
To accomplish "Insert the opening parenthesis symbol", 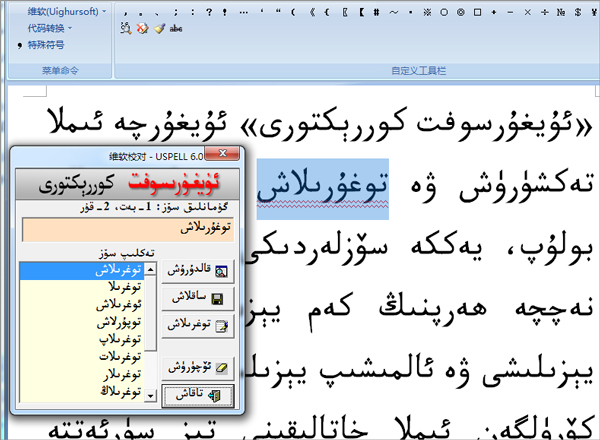I will [x=293, y=13].
